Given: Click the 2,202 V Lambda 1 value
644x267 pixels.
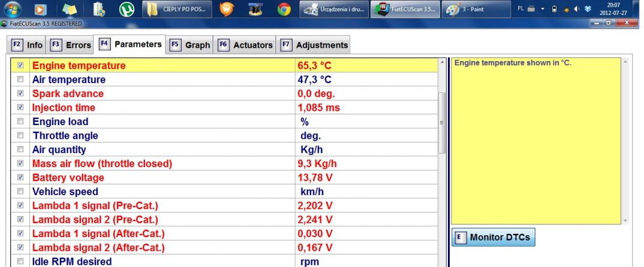Looking at the screenshot, I should point(315,206).
